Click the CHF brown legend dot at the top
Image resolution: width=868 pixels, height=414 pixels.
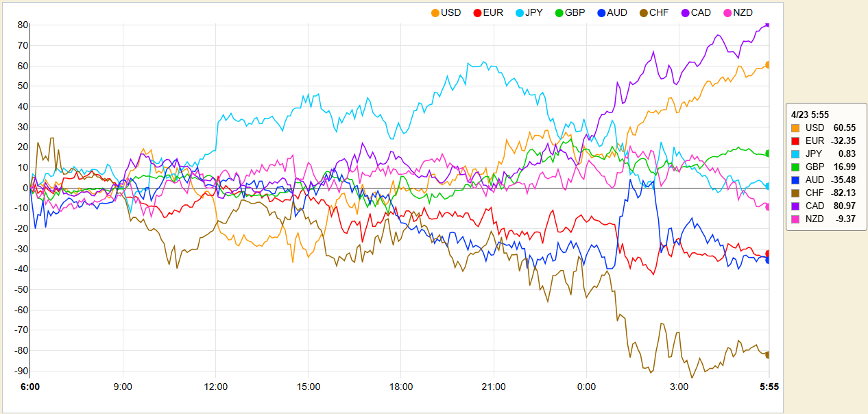[642, 12]
